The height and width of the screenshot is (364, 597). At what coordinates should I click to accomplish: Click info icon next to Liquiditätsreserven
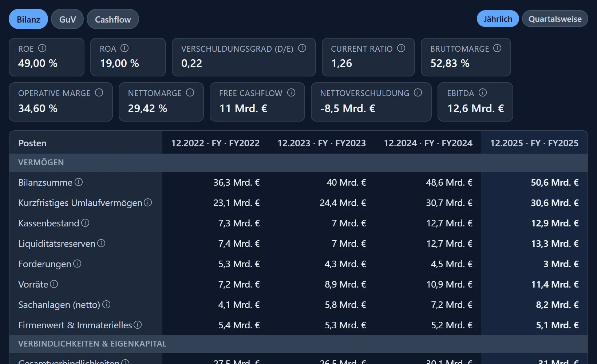(x=101, y=243)
